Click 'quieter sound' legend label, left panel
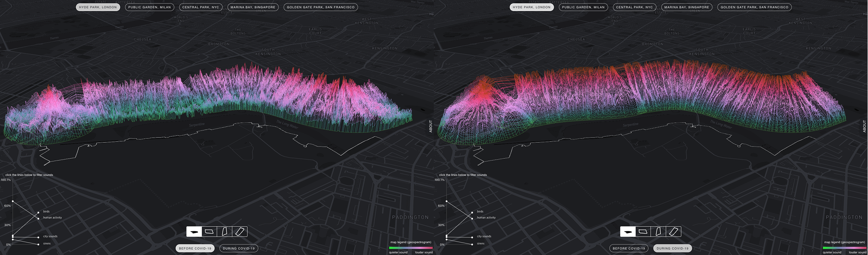This screenshot has height=255, width=868. click(398, 252)
